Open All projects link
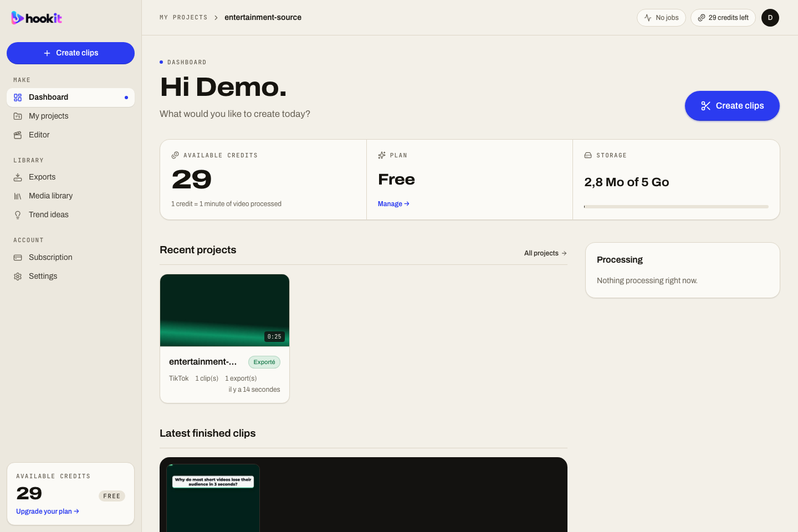Screen dimensions: 798x532 (545, 253)
